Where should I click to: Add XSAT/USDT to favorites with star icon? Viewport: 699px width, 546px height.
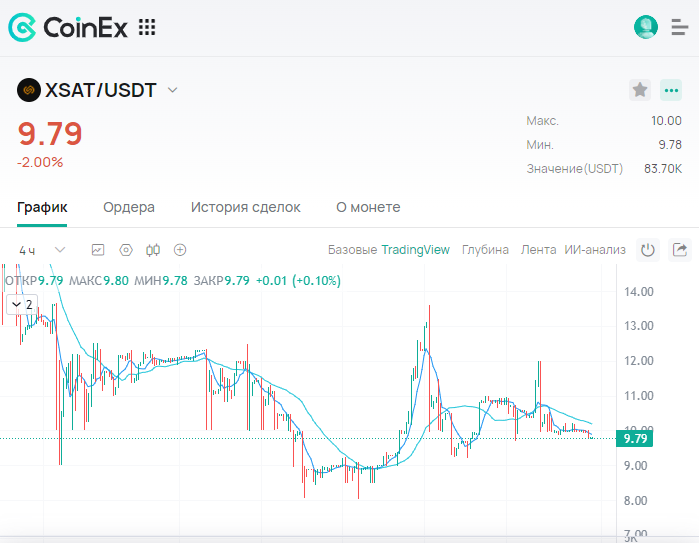tap(640, 90)
